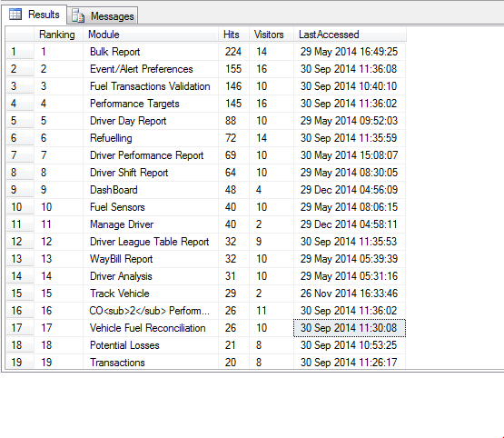
Task: Click the date 29 May 2014 09:52:03
Action: click(x=350, y=121)
